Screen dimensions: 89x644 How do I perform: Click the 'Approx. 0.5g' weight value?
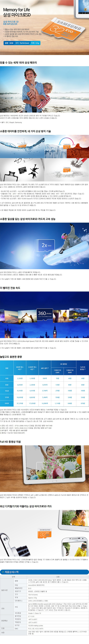[32, 598]
